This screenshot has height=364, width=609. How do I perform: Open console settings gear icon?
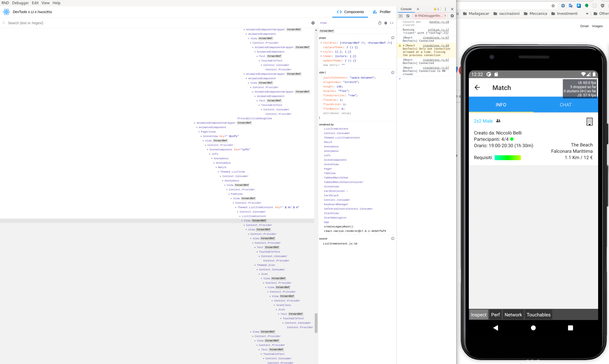tap(452, 16)
